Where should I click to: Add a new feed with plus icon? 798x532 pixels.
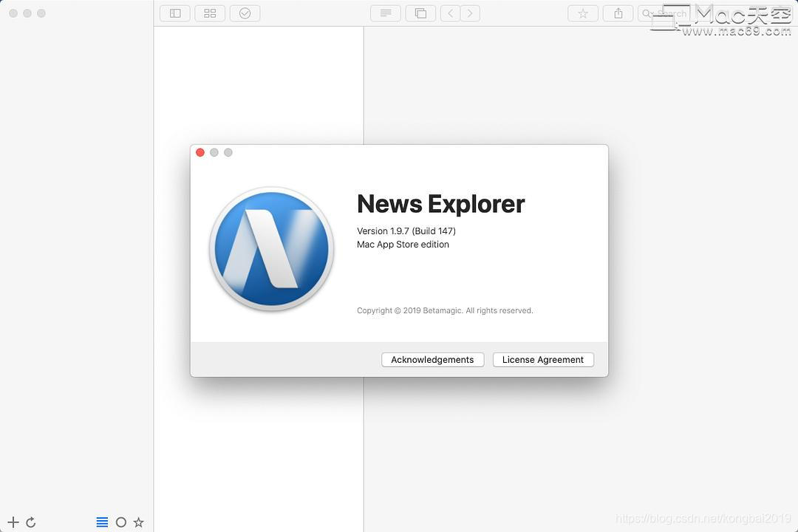click(13, 522)
